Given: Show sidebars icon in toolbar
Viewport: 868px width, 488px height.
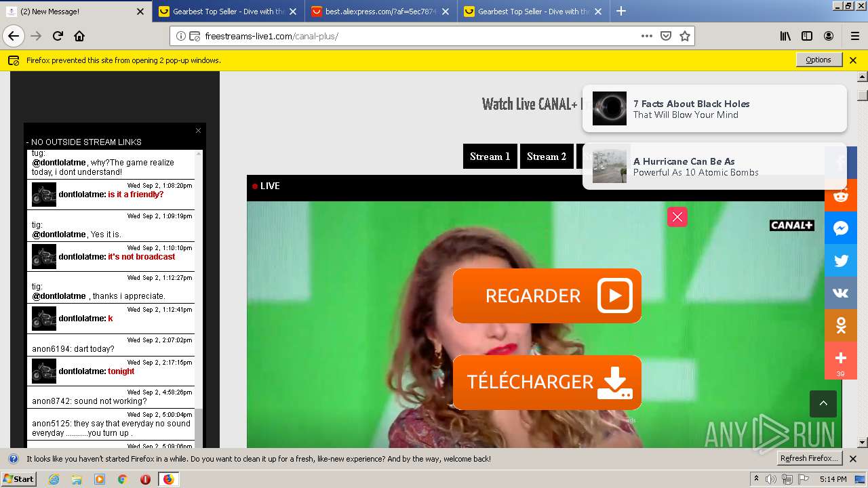Looking at the screenshot, I should pos(807,36).
